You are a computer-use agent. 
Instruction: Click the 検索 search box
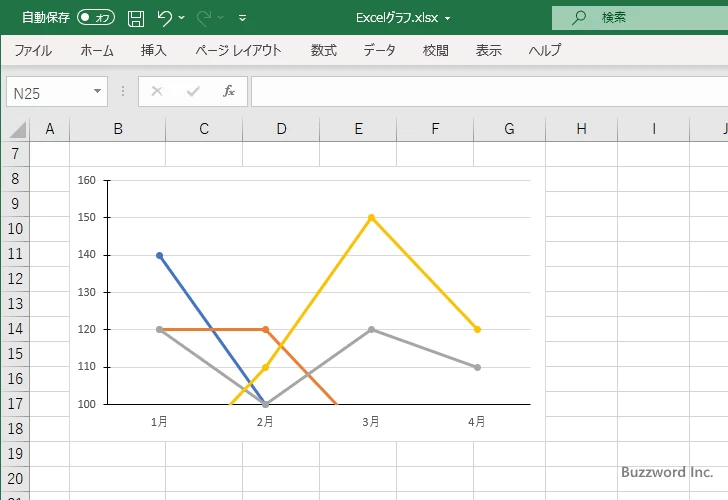640,18
